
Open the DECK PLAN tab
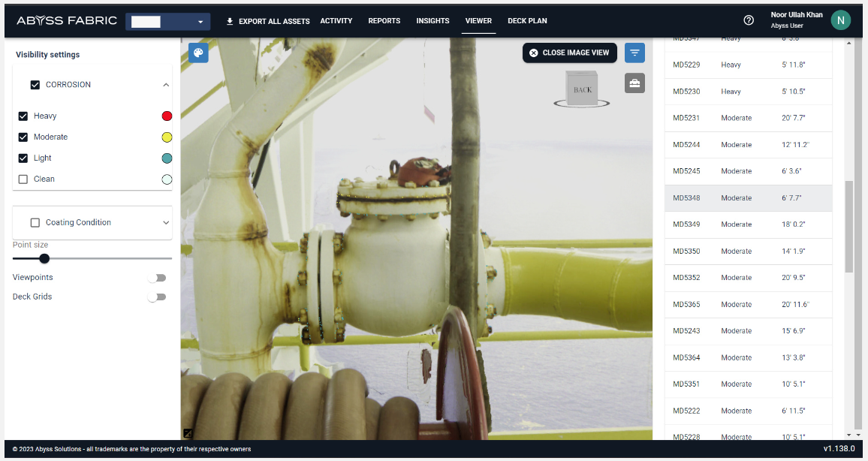pos(527,21)
